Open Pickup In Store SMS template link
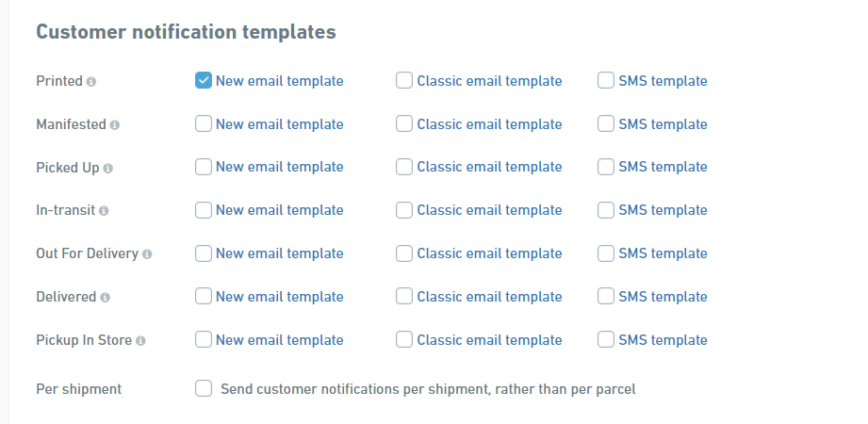Image resolution: width=868 pixels, height=424 pixels. 663,340
